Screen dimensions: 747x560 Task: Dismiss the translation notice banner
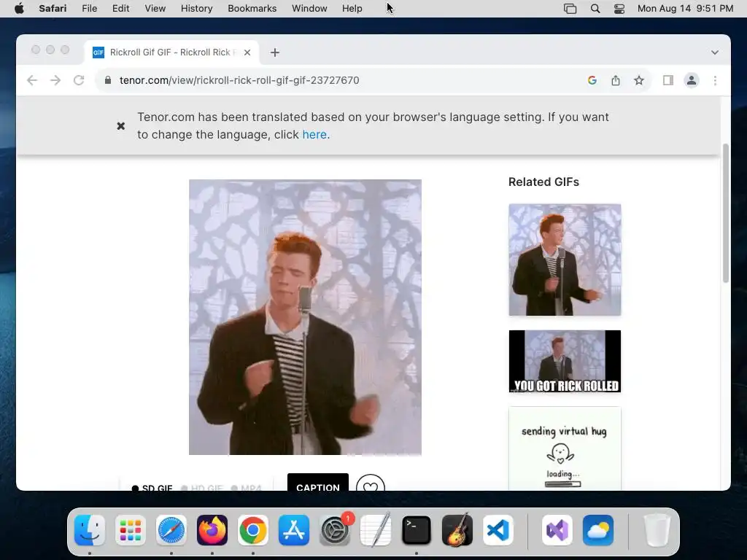[x=121, y=125]
